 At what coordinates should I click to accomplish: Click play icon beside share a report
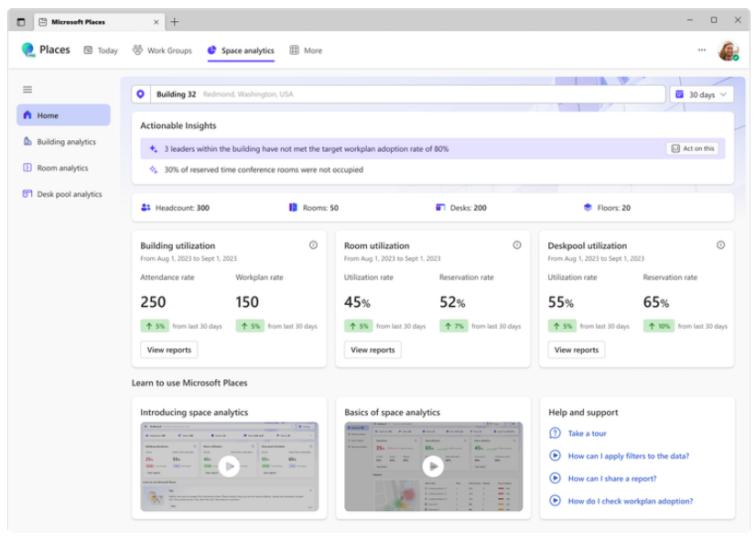coord(555,478)
